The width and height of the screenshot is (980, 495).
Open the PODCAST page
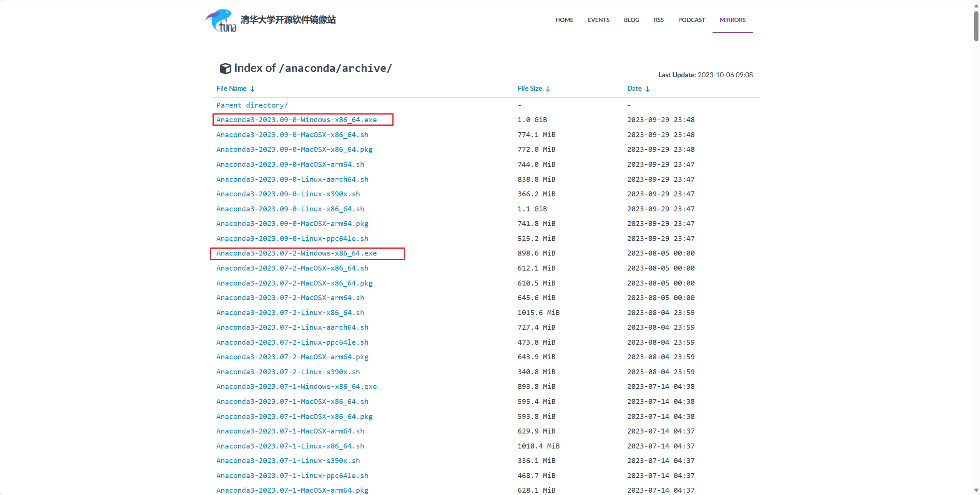(x=691, y=20)
